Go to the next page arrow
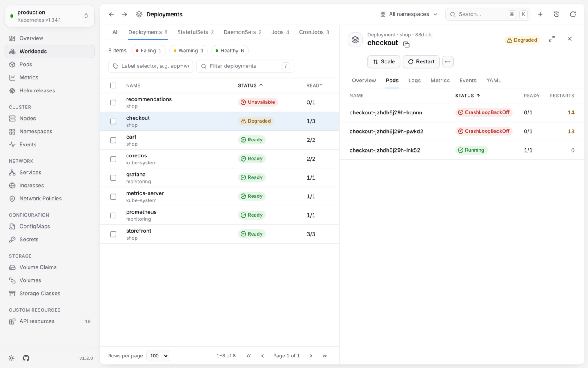This screenshot has height=368, width=588. (311, 356)
